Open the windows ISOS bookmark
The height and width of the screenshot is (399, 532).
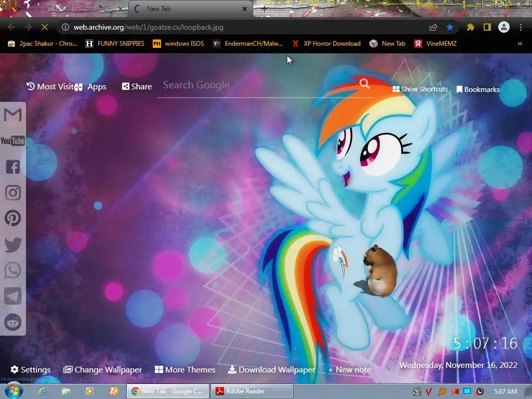click(179, 44)
